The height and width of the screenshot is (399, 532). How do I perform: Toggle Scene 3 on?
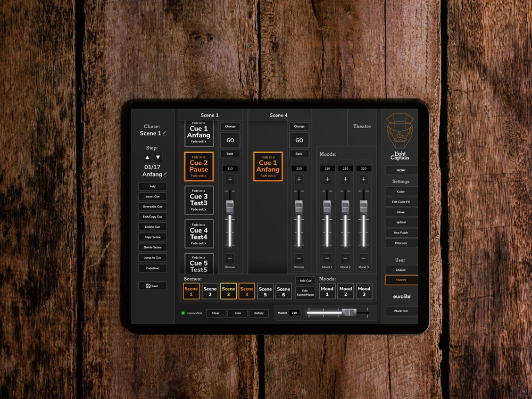point(228,291)
